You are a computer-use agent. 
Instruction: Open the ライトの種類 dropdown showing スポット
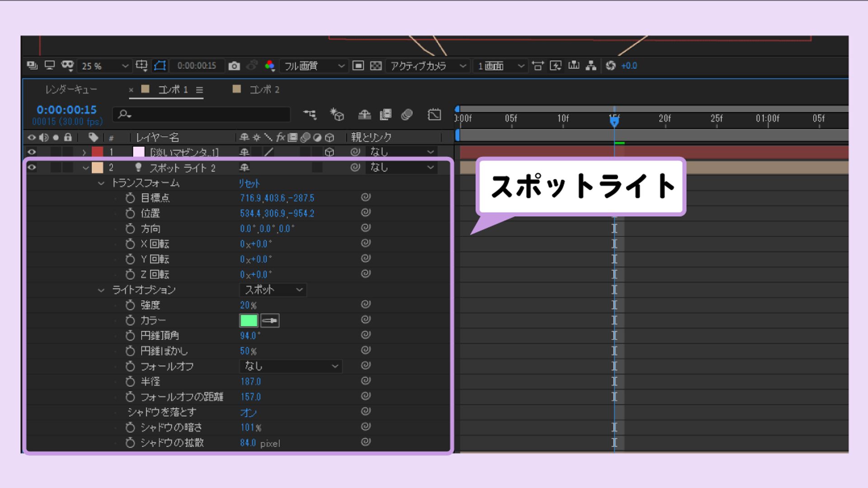tap(273, 290)
